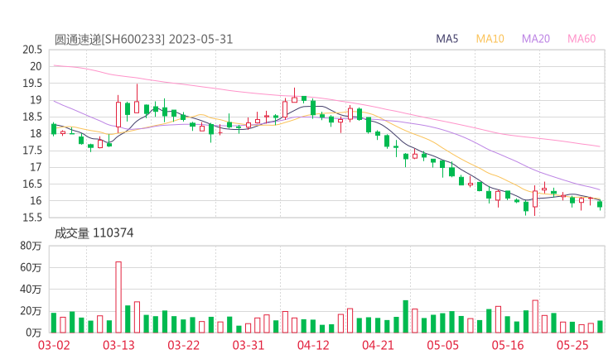Click the MA20 legend label
The width and height of the screenshot is (613, 364).
point(536,39)
